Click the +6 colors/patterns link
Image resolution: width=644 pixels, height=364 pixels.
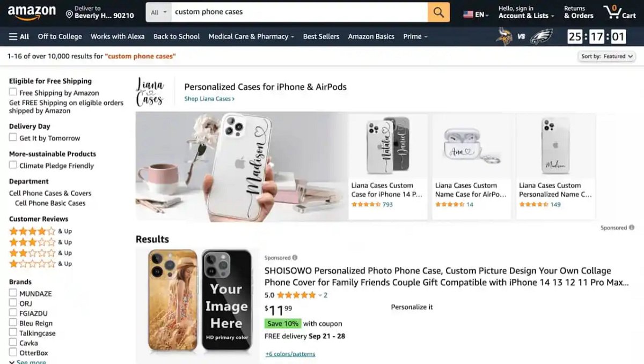(x=290, y=353)
